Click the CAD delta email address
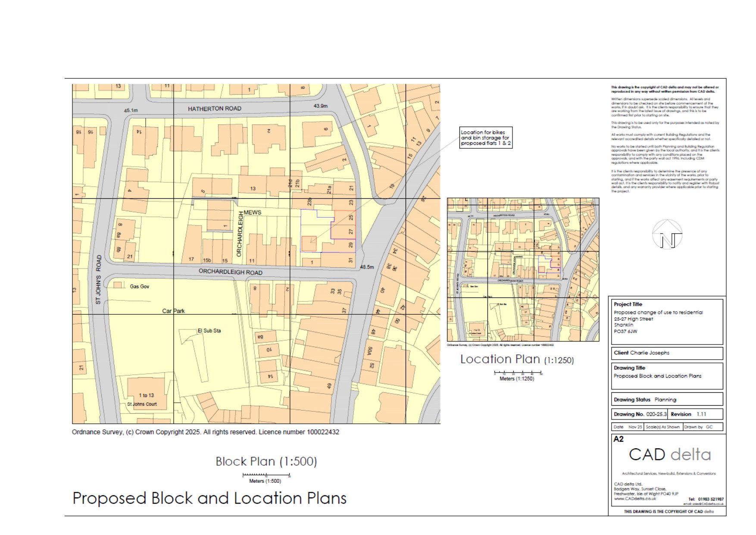756x535 pixels. [x=703, y=504]
